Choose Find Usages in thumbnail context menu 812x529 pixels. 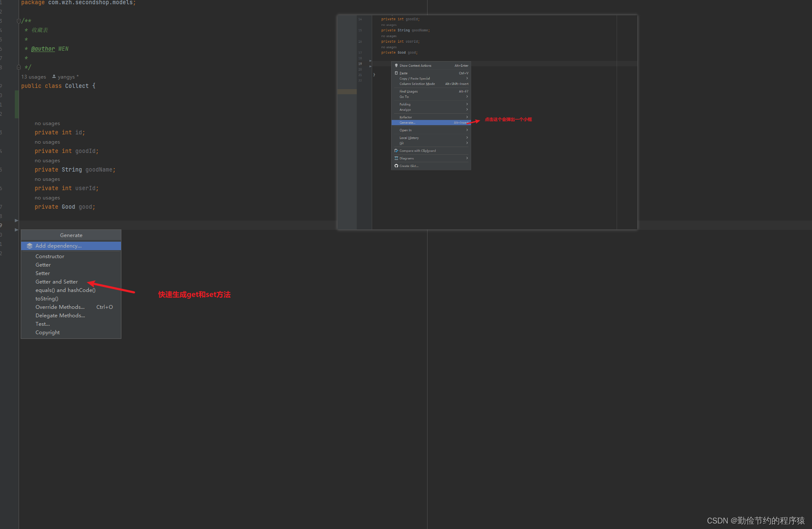[x=431, y=92]
